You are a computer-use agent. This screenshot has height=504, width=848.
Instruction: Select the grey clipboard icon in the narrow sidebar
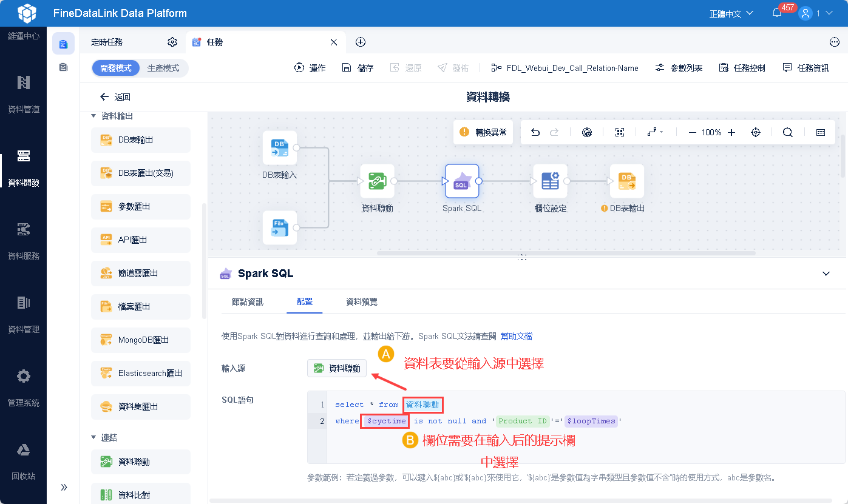pyautogui.click(x=63, y=67)
